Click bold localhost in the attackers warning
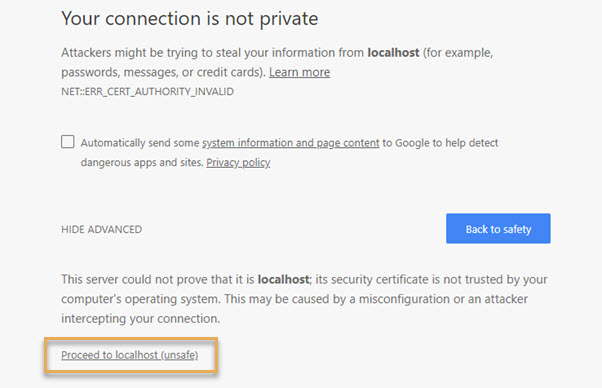602x388 pixels. 393,53
